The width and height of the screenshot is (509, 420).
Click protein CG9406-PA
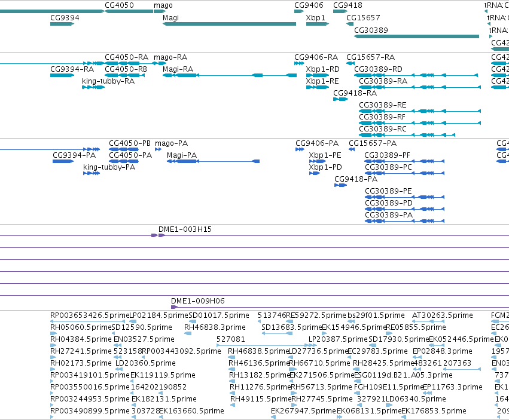(317, 143)
